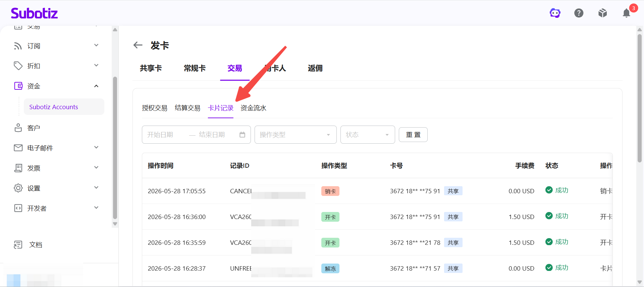Click the 开始日期 start date field
Screen dimensions: 644x287
(160, 135)
